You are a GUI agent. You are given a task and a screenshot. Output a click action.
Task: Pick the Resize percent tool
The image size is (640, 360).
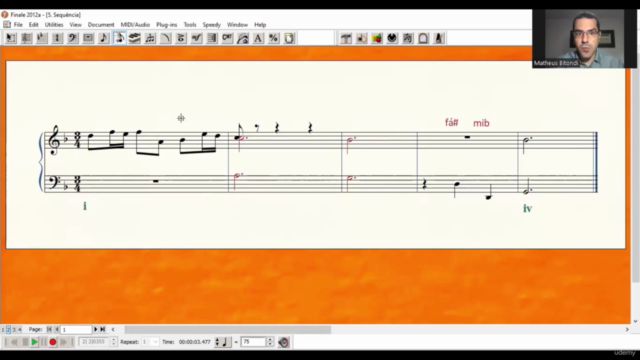273,38
